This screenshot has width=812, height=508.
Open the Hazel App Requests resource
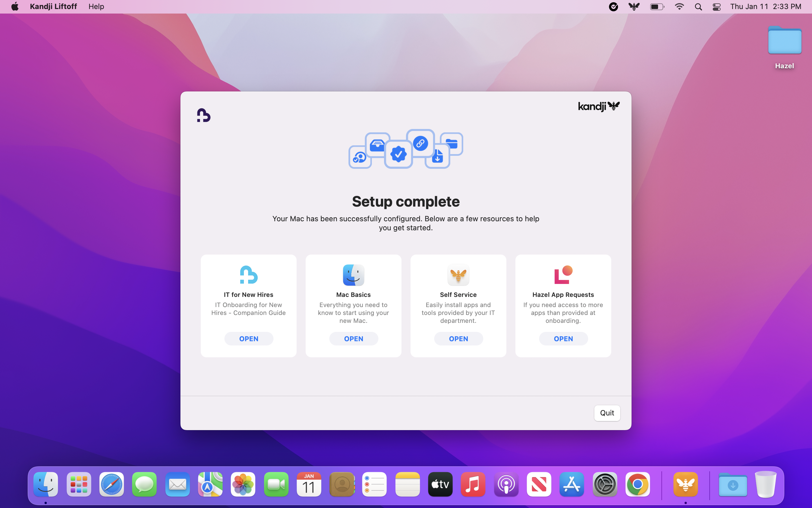563,339
